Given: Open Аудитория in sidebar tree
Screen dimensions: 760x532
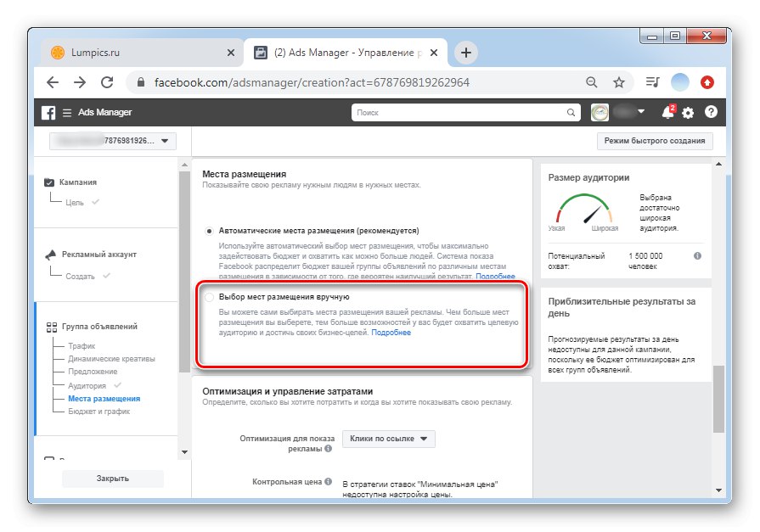Looking at the screenshot, I should click(87, 386).
